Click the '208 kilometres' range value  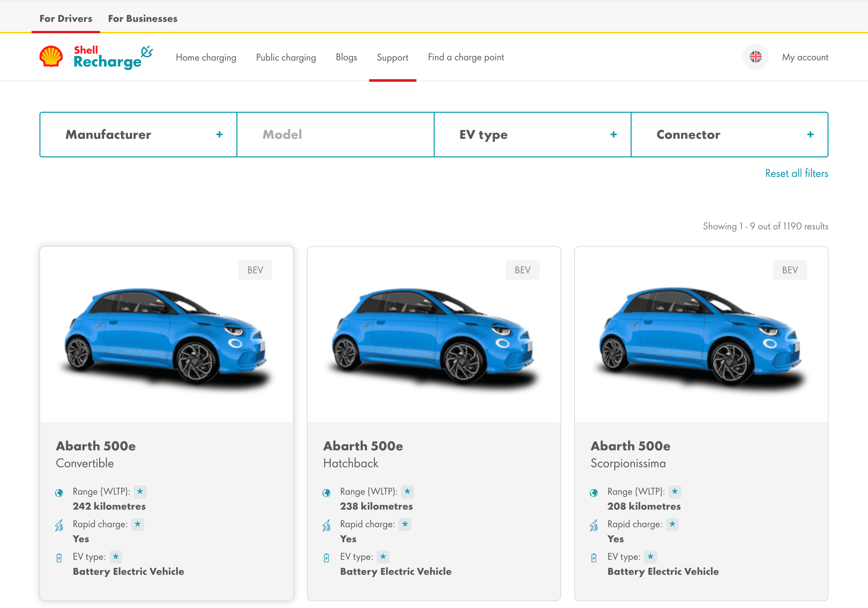pos(644,506)
